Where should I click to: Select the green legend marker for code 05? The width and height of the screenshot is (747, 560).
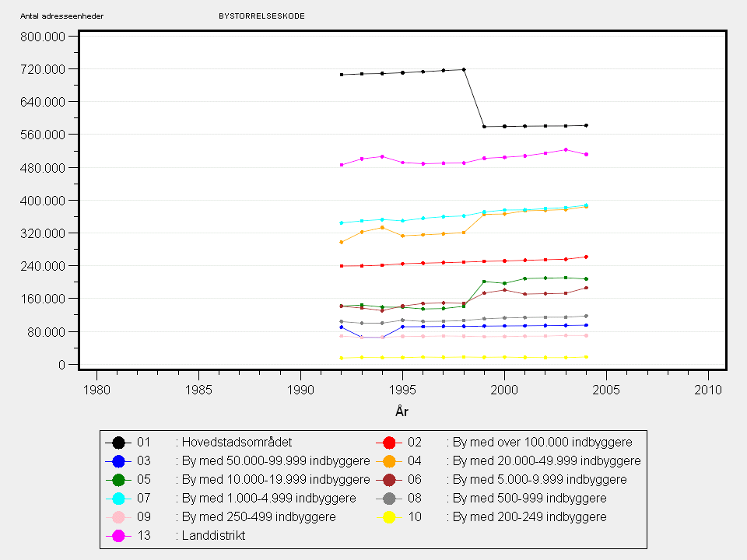(118, 480)
